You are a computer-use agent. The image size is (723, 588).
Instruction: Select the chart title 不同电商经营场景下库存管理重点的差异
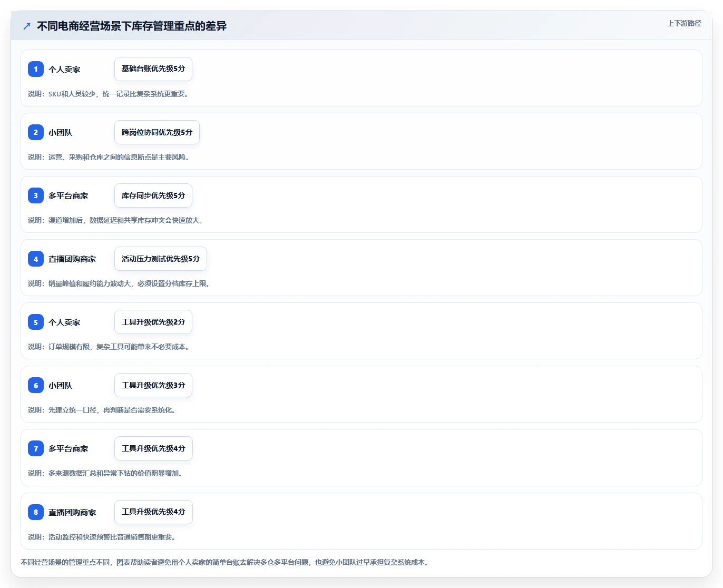[x=132, y=26]
